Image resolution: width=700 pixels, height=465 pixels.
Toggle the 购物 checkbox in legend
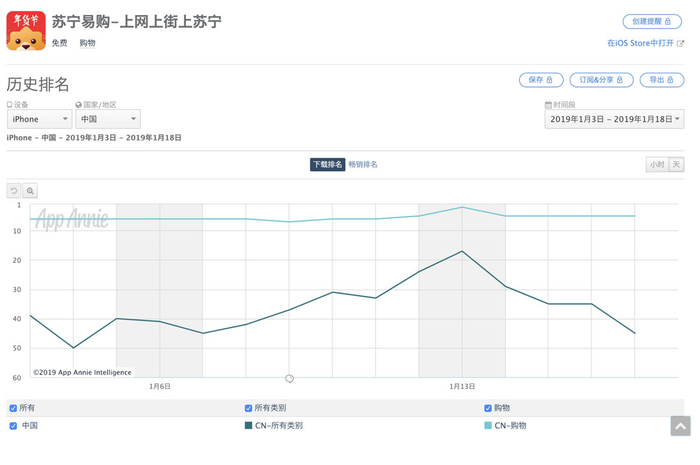[x=488, y=408]
